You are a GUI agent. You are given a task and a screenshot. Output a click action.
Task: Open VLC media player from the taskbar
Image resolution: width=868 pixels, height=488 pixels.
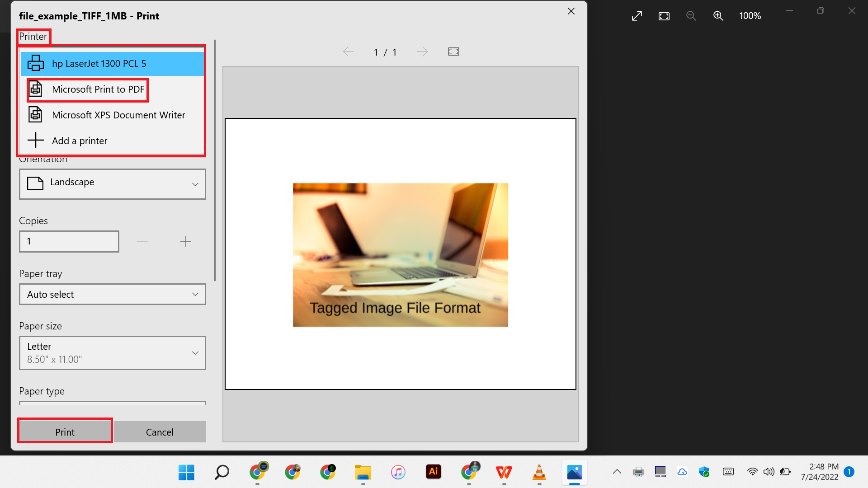(x=538, y=471)
